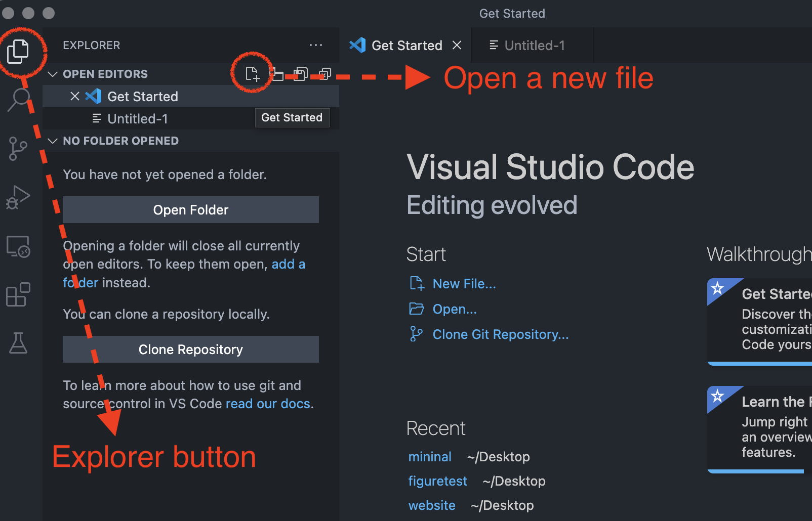
Task: Click Clone Git Repository... under Start
Action: coord(501,334)
